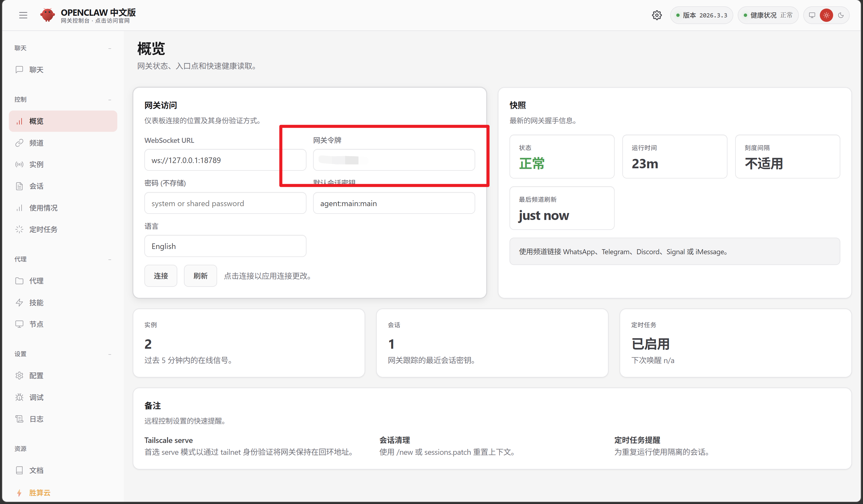This screenshot has height=504, width=863.
Task: Open settings via top gear icon
Action: coord(656,15)
